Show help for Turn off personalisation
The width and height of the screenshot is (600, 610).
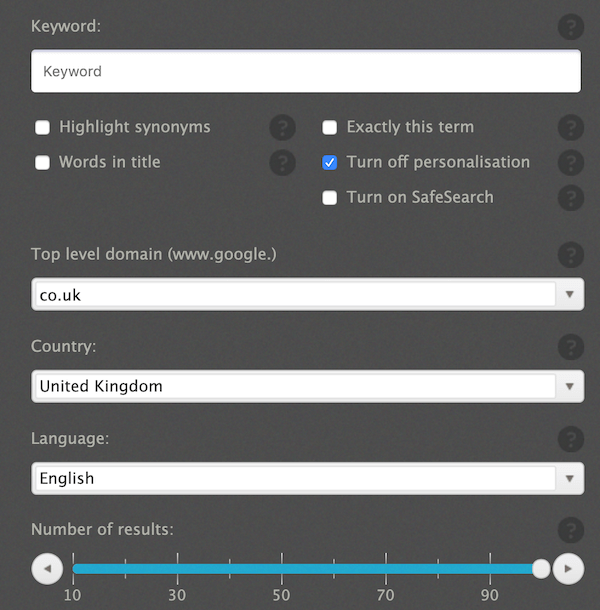click(x=571, y=162)
